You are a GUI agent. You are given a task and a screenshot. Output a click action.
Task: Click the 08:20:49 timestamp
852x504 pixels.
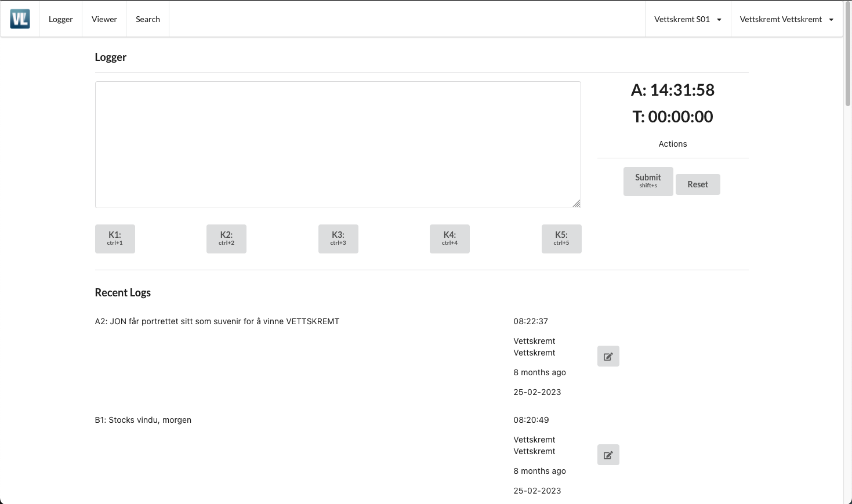[531, 420]
